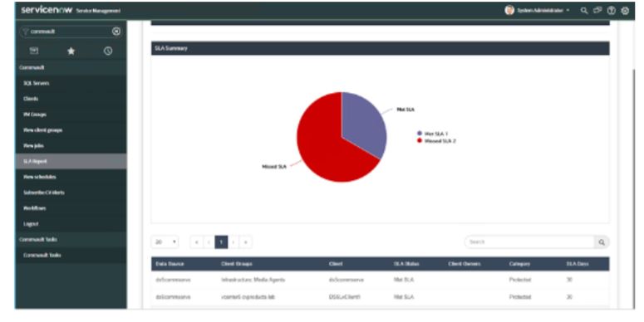Click the Infrastructure; Media Agents cell
The width and height of the screenshot is (644, 322).
[x=253, y=280]
